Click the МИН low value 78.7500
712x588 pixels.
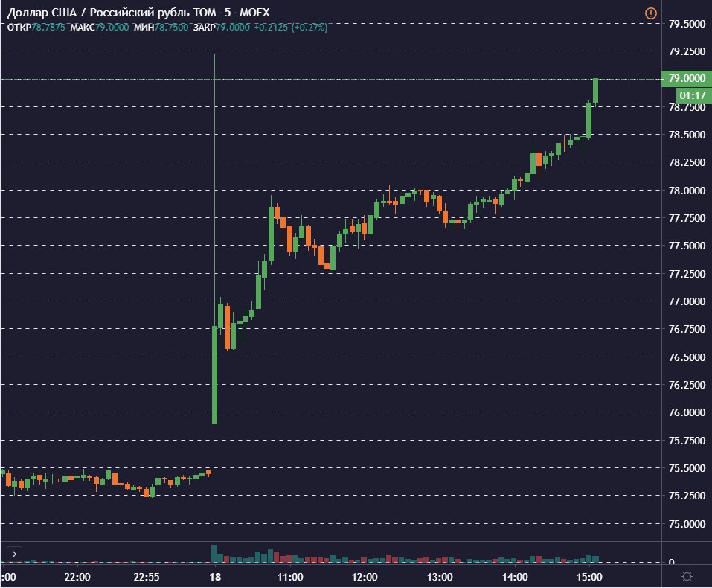coord(171,28)
